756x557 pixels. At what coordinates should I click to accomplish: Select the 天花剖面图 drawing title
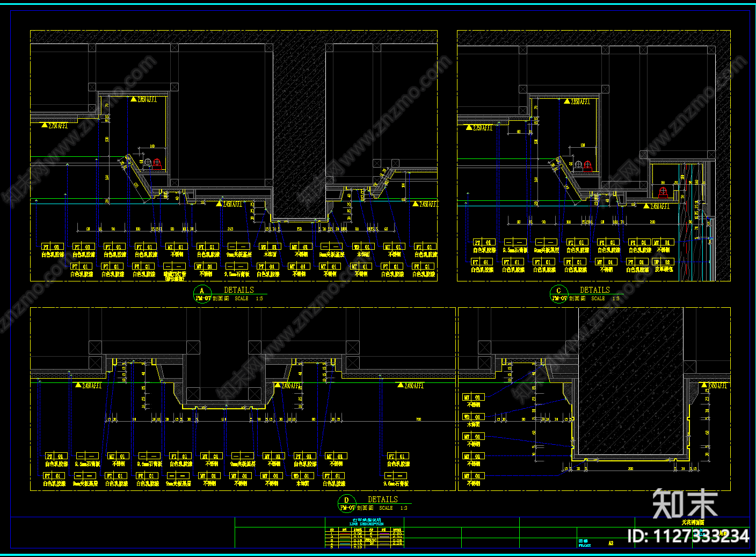[693, 522]
